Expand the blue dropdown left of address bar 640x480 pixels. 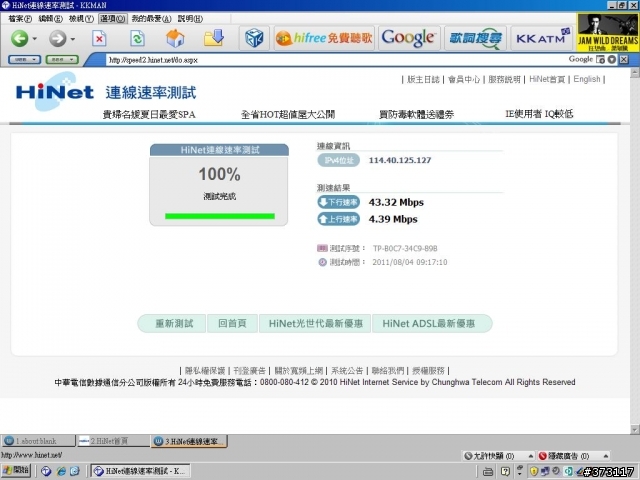(24, 60)
